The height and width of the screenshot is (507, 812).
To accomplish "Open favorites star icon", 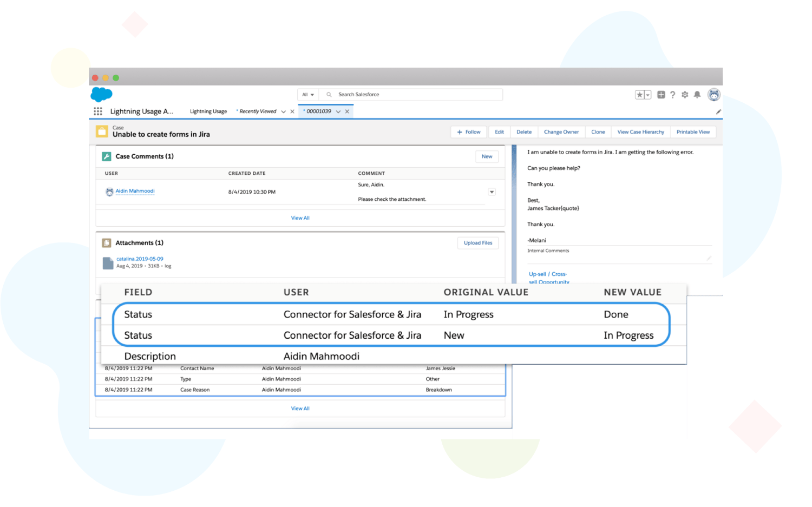I will 640,95.
